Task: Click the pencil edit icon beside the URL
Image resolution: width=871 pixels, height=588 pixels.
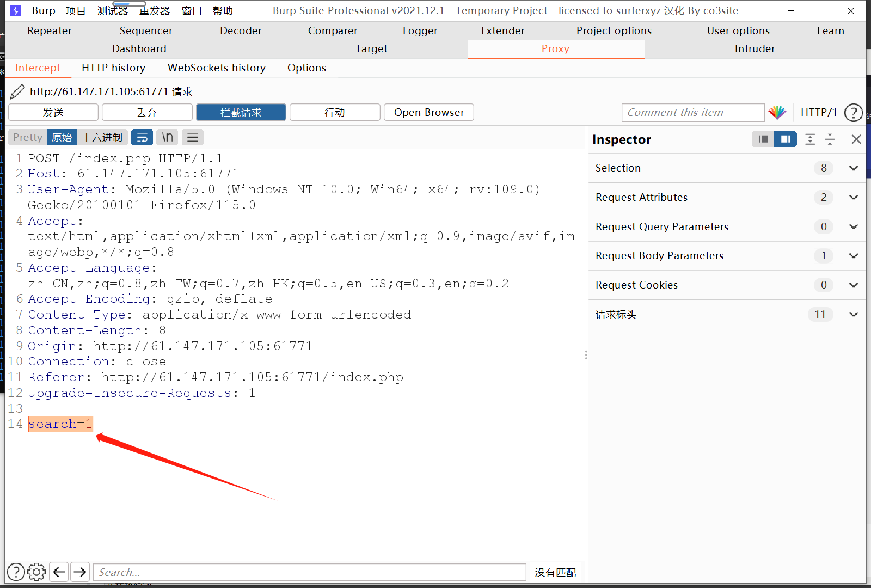Action: 17,91
